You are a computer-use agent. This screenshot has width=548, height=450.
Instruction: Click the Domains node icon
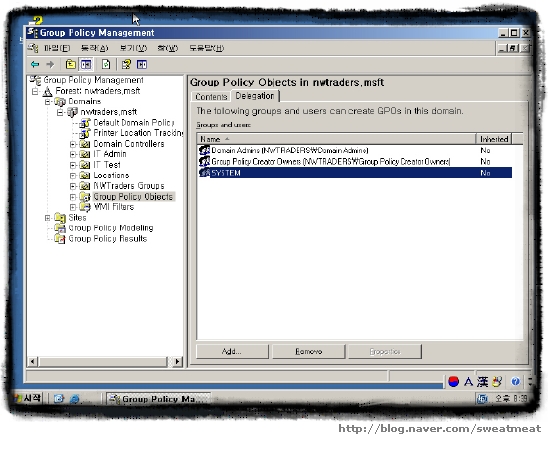point(60,102)
